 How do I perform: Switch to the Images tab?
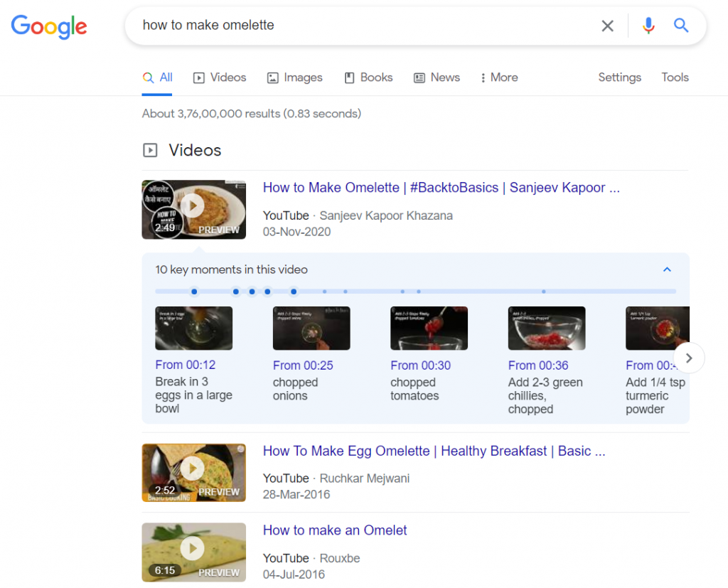click(295, 77)
